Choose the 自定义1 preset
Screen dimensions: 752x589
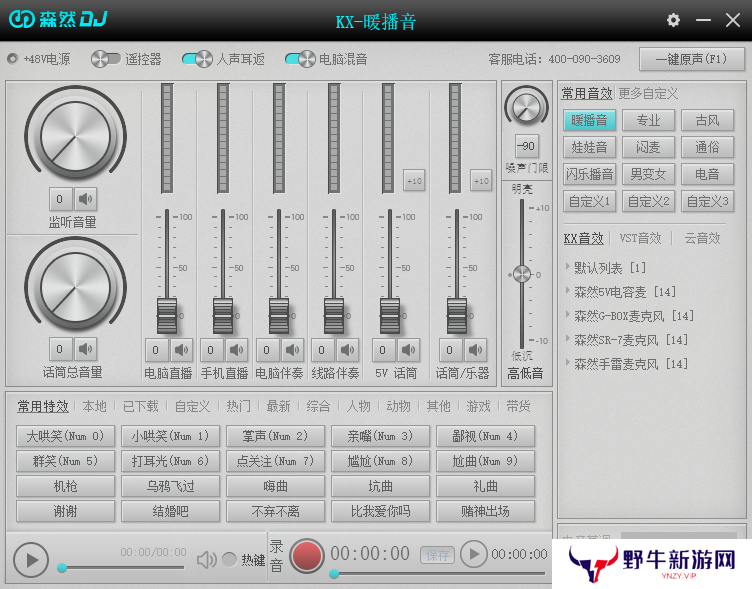[589, 201]
